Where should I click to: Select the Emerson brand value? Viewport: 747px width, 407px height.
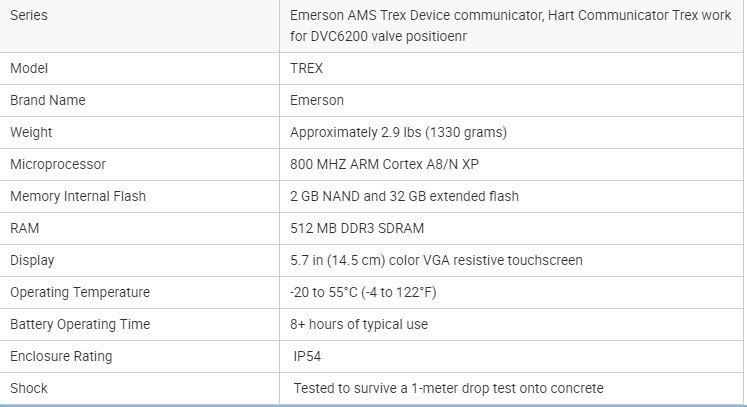(317, 100)
